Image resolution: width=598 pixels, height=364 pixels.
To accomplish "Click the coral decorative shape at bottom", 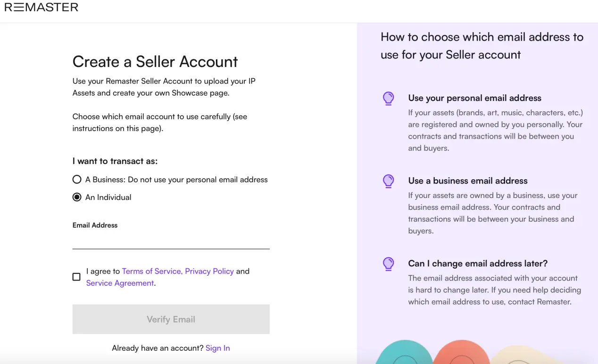I will point(462,353).
